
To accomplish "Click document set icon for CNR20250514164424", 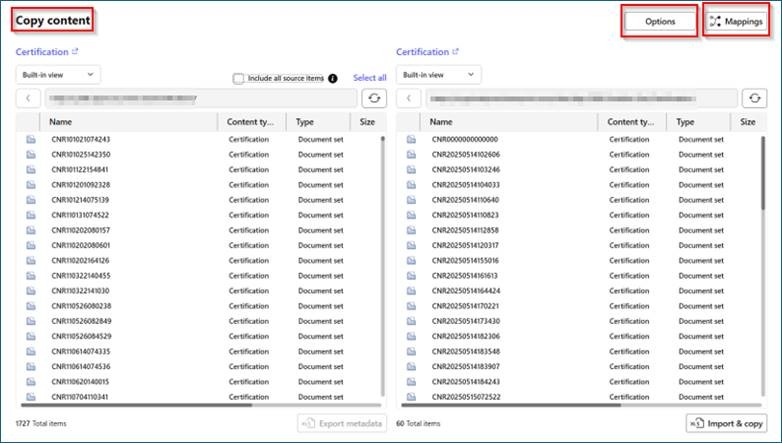I will 411,291.
